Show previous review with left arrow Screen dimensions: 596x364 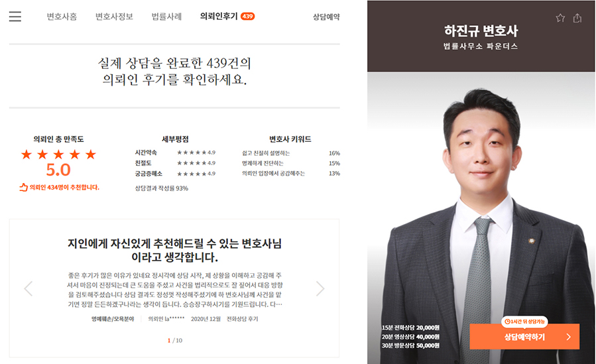[29, 289]
